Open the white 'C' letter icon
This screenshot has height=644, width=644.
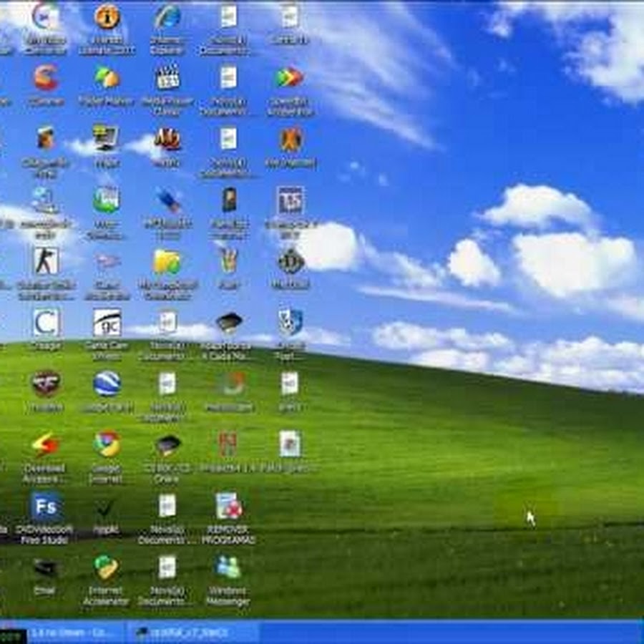point(46,323)
